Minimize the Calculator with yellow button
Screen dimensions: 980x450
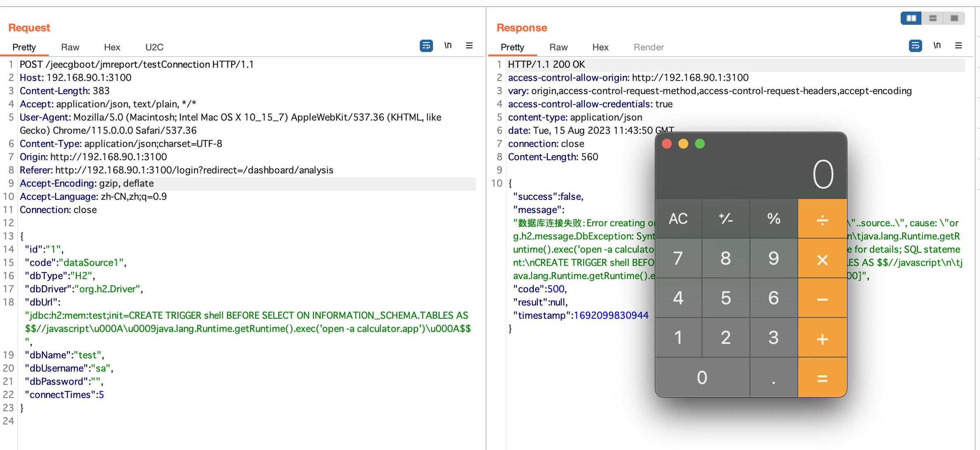[x=683, y=144]
